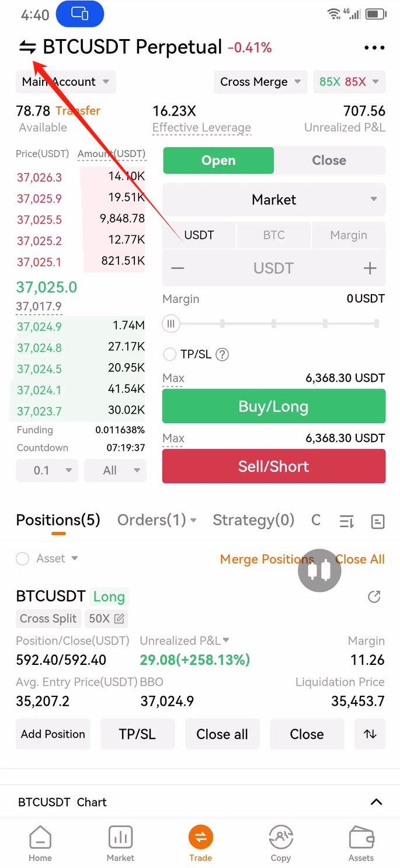Tap the margin slider handle
The height and width of the screenshot is (868, 400).
pyautogui.click(x=171, y=323)
